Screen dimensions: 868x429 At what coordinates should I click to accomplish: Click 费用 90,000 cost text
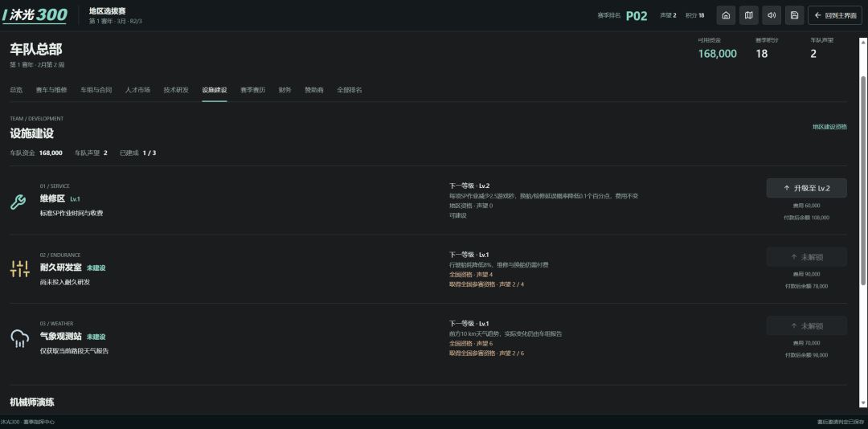tap(807, 275)
